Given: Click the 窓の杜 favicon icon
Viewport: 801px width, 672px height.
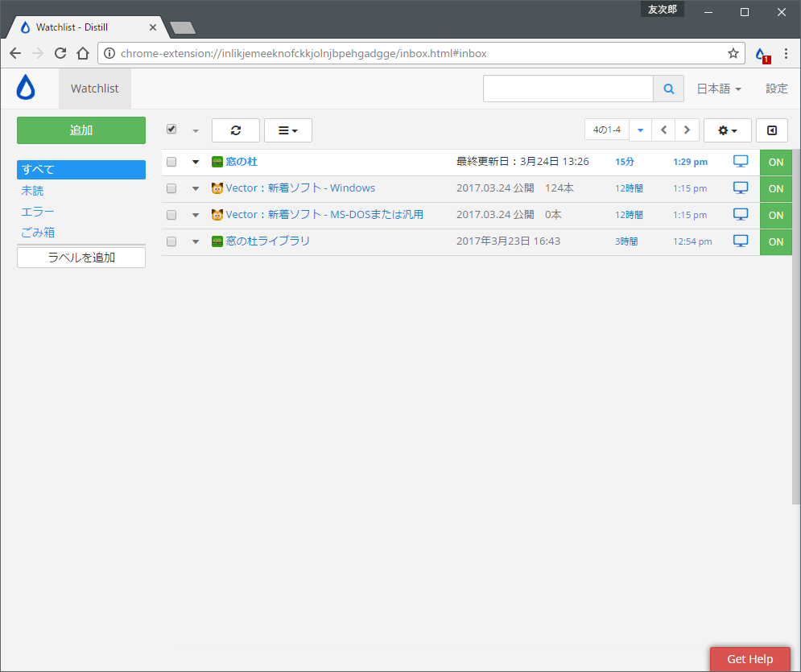Looking at the screenshot, I should coord(217,162).
